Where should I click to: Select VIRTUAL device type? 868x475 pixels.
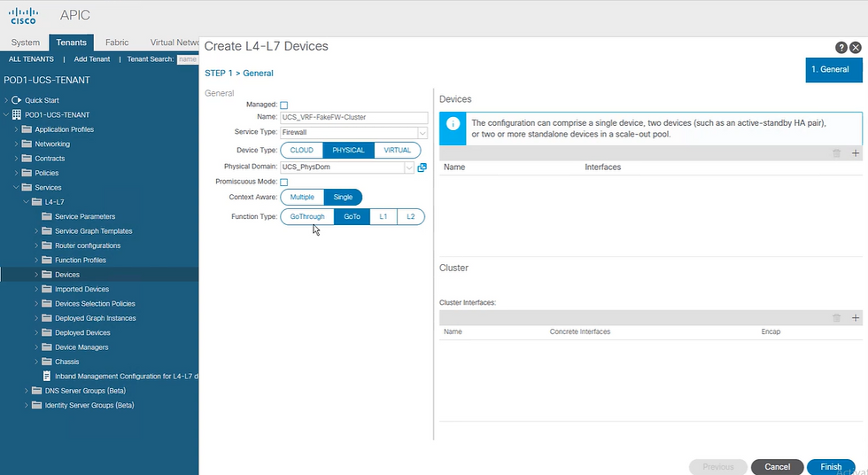(397, 150)
